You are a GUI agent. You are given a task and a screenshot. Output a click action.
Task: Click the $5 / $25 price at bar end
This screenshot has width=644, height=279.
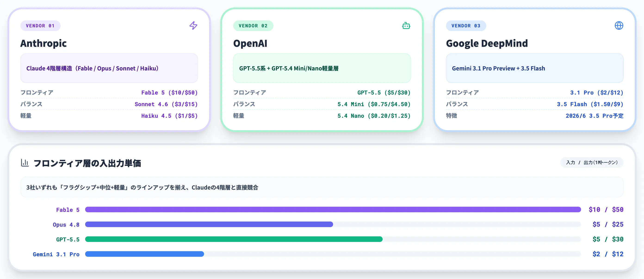coord(608,224)
